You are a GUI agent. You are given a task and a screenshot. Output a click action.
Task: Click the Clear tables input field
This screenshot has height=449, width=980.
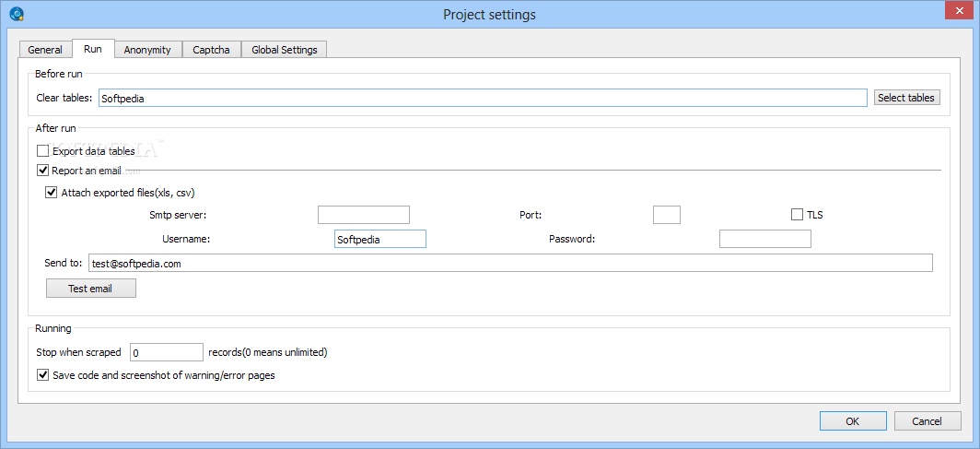(484, 98)
